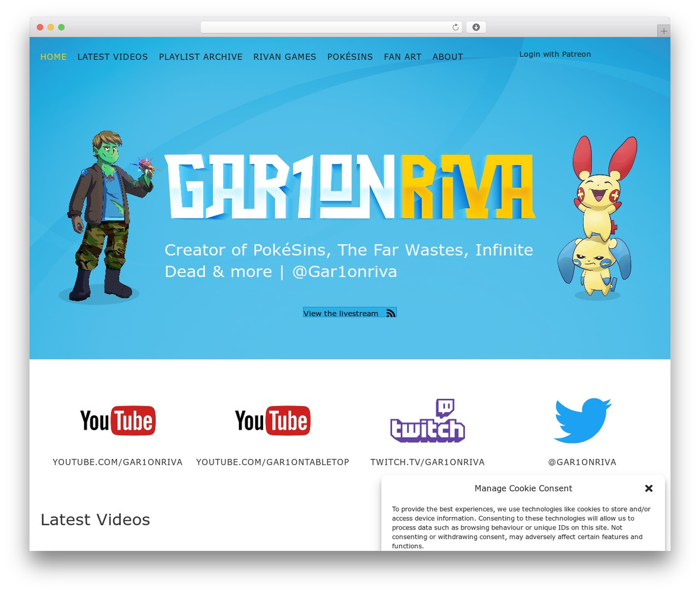Click Login with Patreon
700x593 pixels.
[x=555, y=54]
